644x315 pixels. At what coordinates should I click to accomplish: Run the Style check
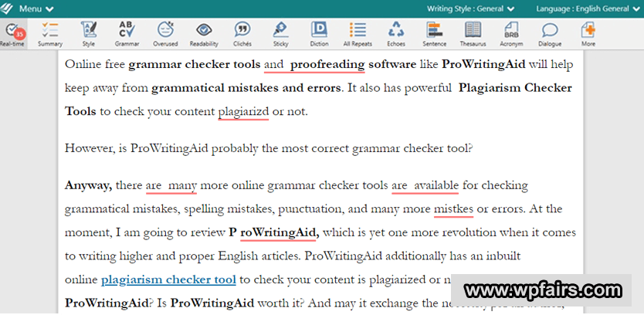pos(88,34)
